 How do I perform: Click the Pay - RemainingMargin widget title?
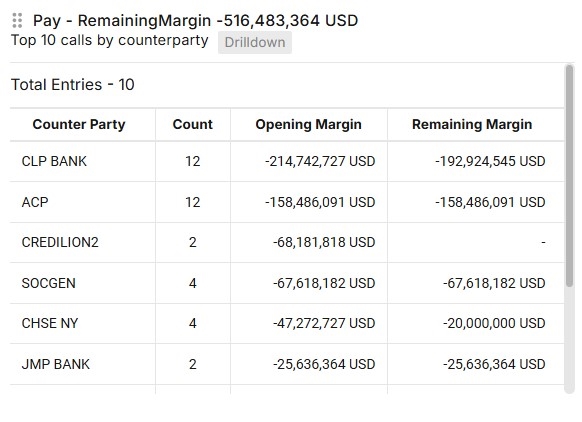pyautogui.click(x=196, y=20)
